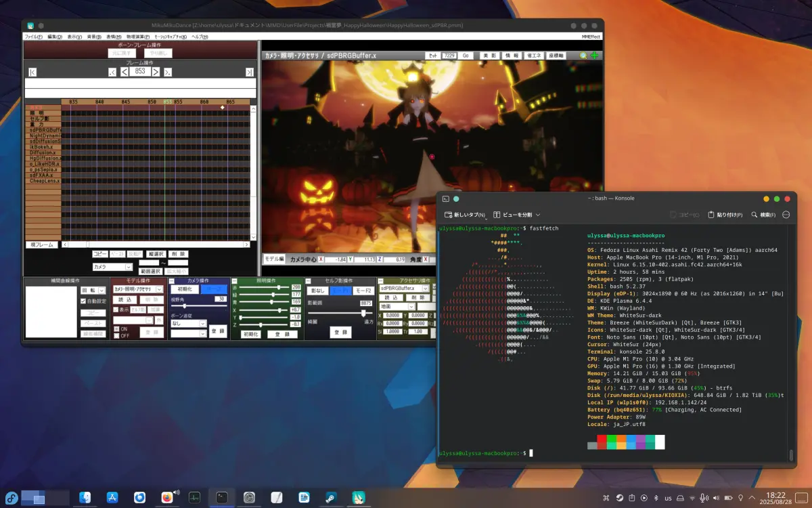
Task: Click the Konsole split view icon
Action: pos(497,215)
